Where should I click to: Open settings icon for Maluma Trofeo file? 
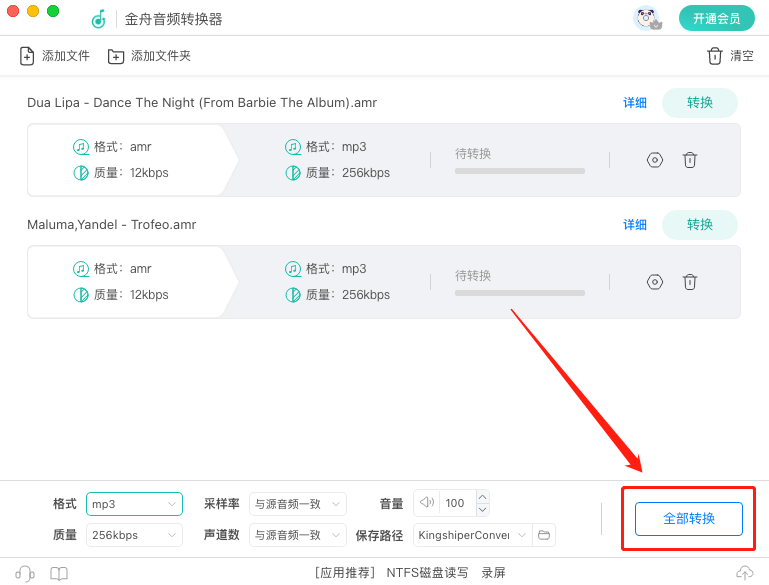point(655,282)
